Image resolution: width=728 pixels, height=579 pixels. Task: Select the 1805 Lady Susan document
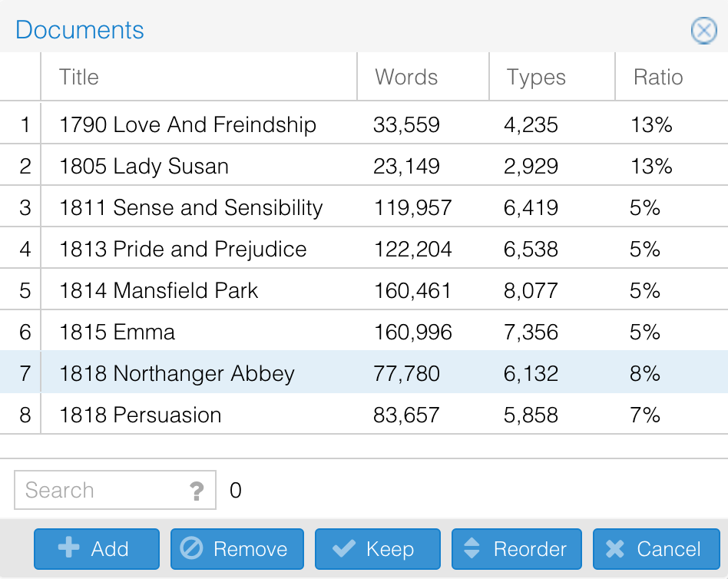tap(144, 167)
